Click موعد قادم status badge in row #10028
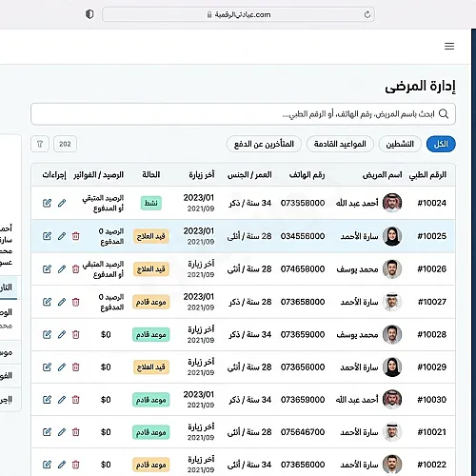This screenshot has width=476, height=476. pos(151,334)
